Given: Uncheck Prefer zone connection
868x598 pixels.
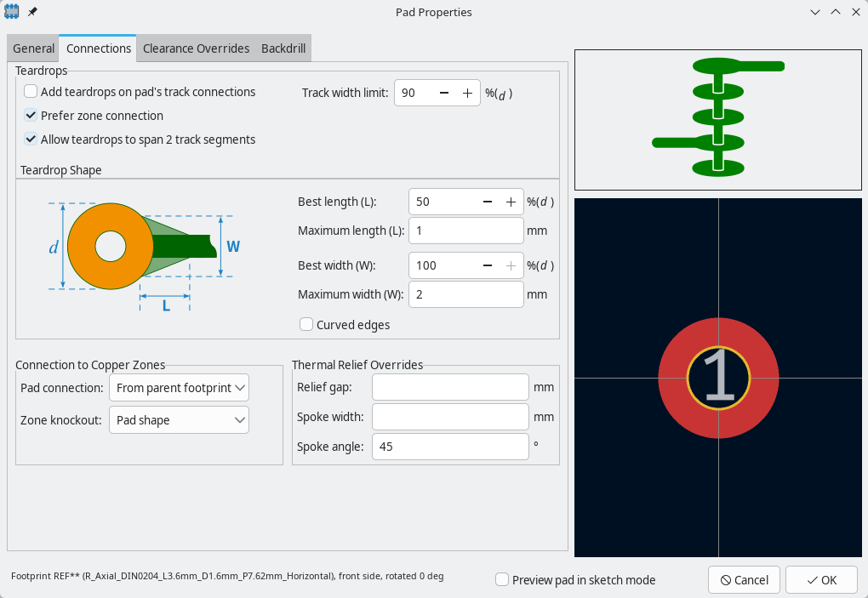Looking at the screenshot, I should point(31,116).
